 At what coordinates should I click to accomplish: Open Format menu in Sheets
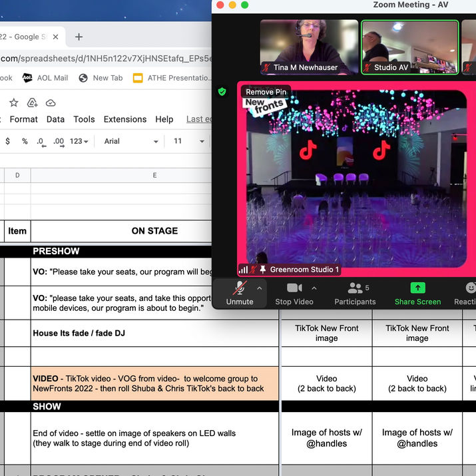coord(24,119)
